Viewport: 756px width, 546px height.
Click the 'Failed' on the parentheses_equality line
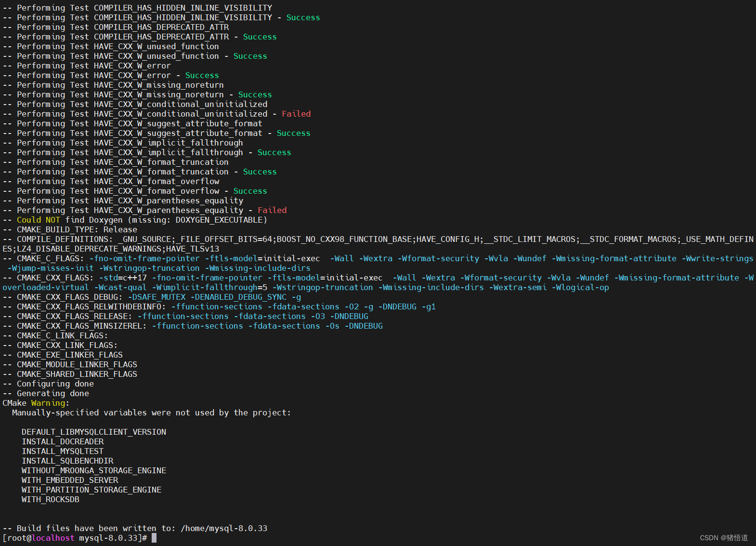coord(272,210)
